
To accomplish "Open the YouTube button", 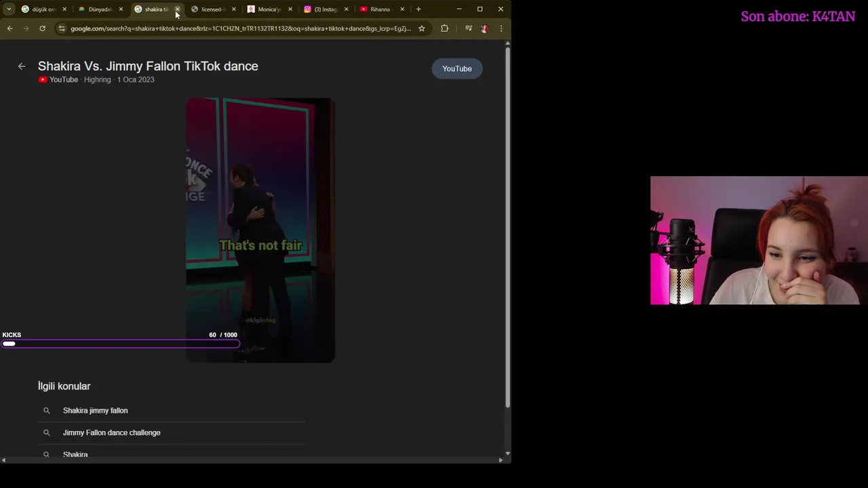I will 457,68.
